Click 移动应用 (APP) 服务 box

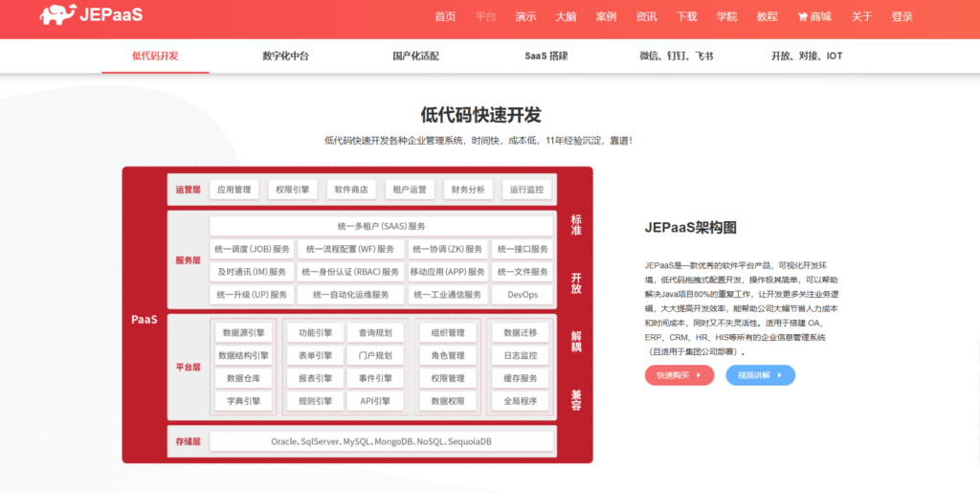(448, 272)
